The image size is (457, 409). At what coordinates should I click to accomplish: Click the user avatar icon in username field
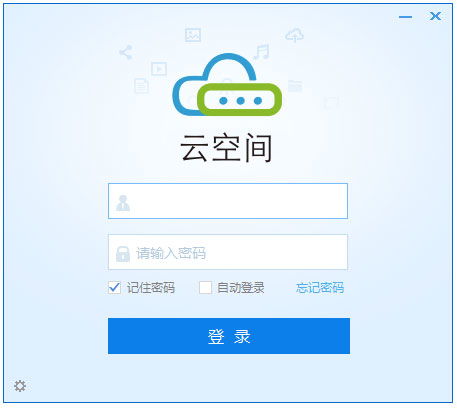tap(123, 203)
